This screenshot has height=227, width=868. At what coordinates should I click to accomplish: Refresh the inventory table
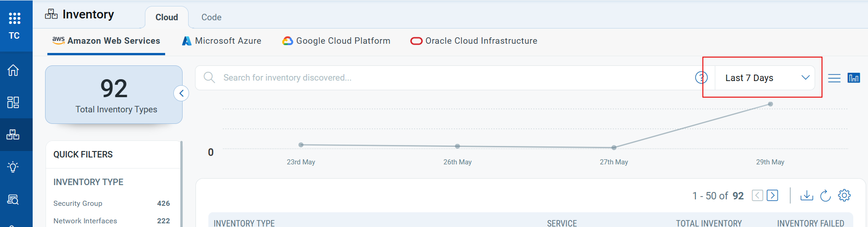pos(826,196)
